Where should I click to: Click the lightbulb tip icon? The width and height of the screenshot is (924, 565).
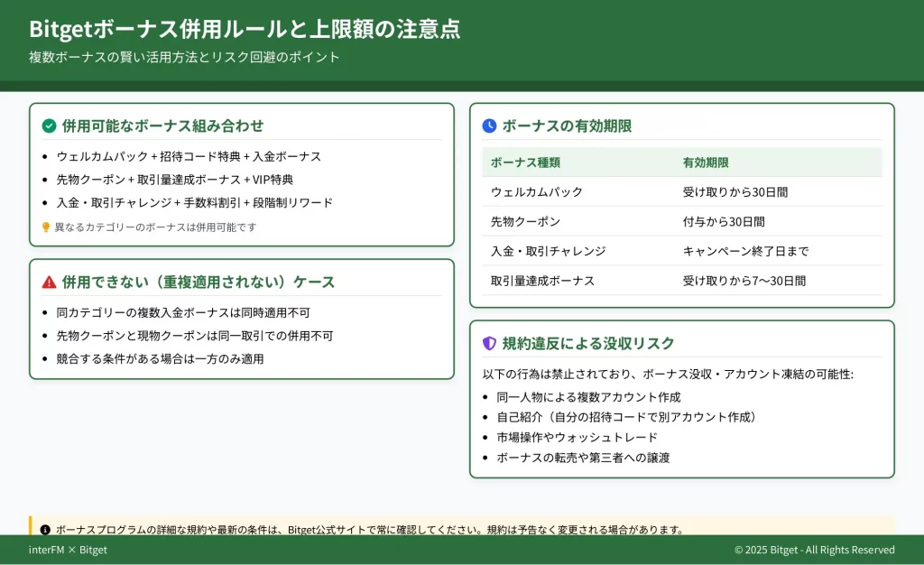click(46, 227)
